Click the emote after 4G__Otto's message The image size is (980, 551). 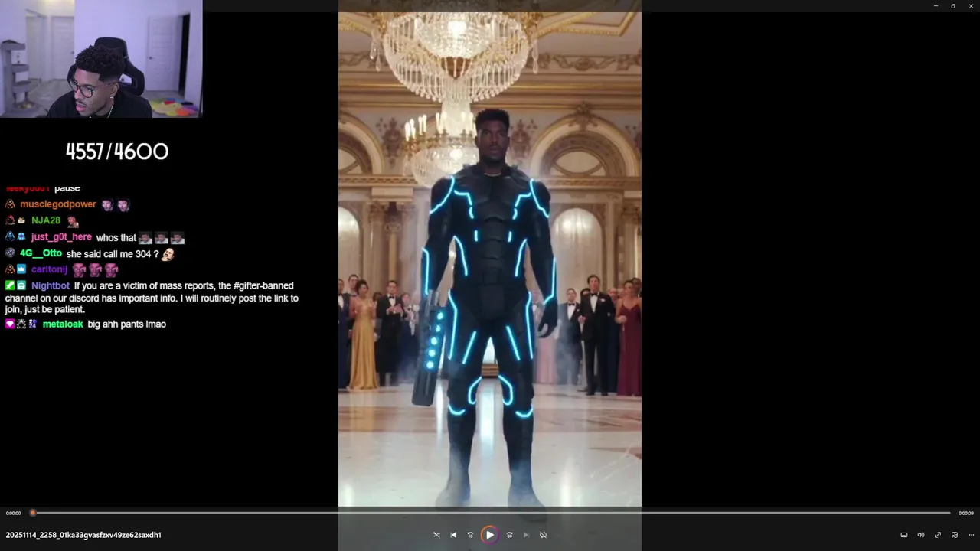pyautogui.click(x=168, y=253)
